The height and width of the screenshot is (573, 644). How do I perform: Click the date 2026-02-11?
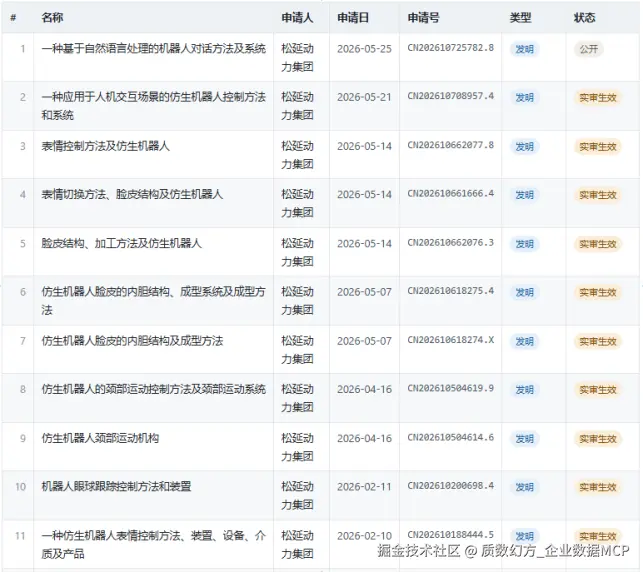tap(364, 487)
